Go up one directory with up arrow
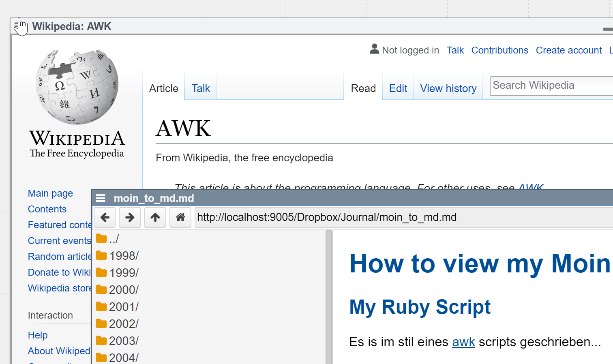The width and height of the screenshot is (613, 364). [x=155, y=218]
